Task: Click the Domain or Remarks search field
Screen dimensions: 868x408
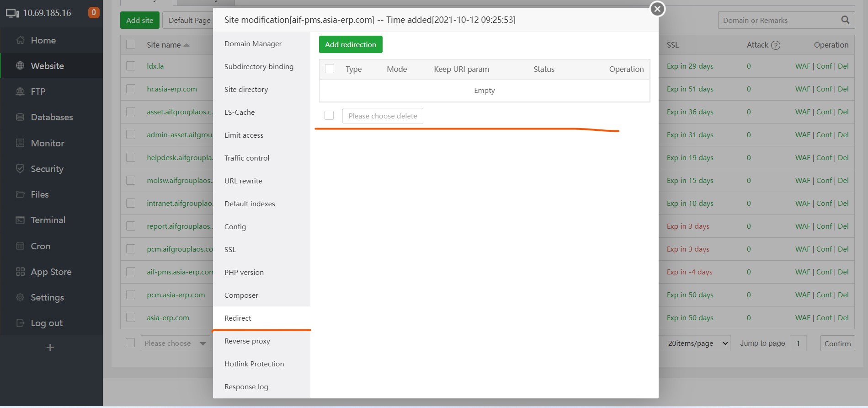Action: coord(779,20)
